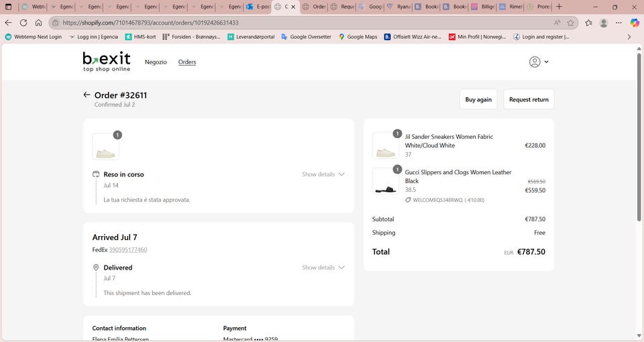Open the Negozio navigation link

(x=156, y=62)
